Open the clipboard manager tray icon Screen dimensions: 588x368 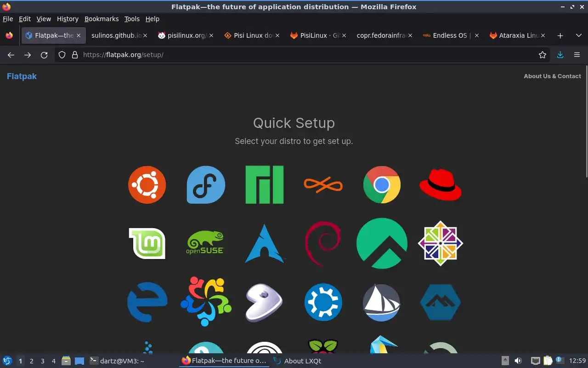pyautogui.click(x=548, y=361)
